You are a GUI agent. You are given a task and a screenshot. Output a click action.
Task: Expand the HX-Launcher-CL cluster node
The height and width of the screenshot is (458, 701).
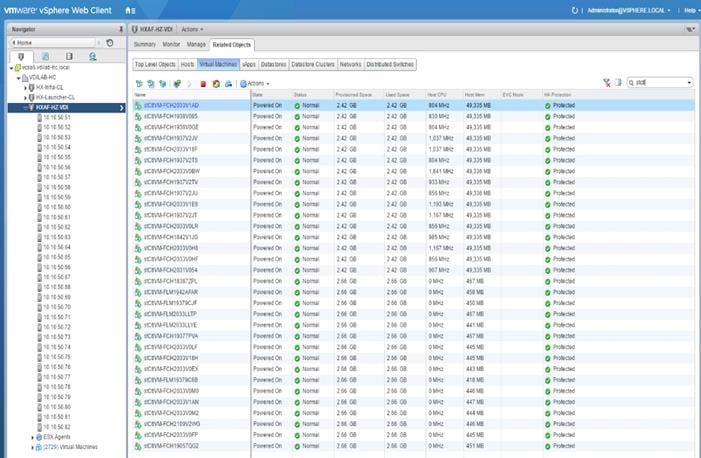pyautogui.click(x=25, y=98)
